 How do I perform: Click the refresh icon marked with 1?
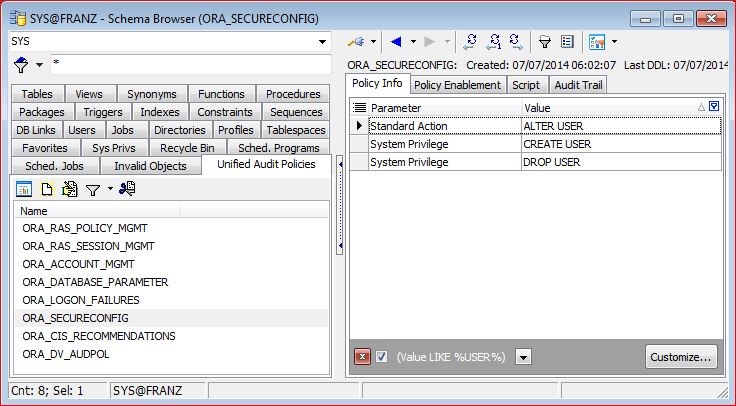click(494, 42)
